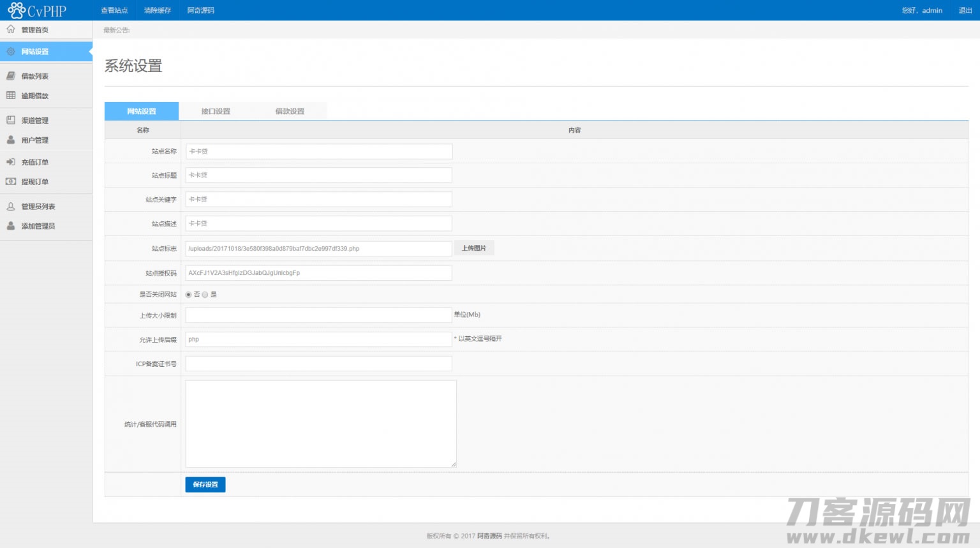980x548 pixels.
Task: Focus the 站点名称 input field
Action: [x=318, y=151]
